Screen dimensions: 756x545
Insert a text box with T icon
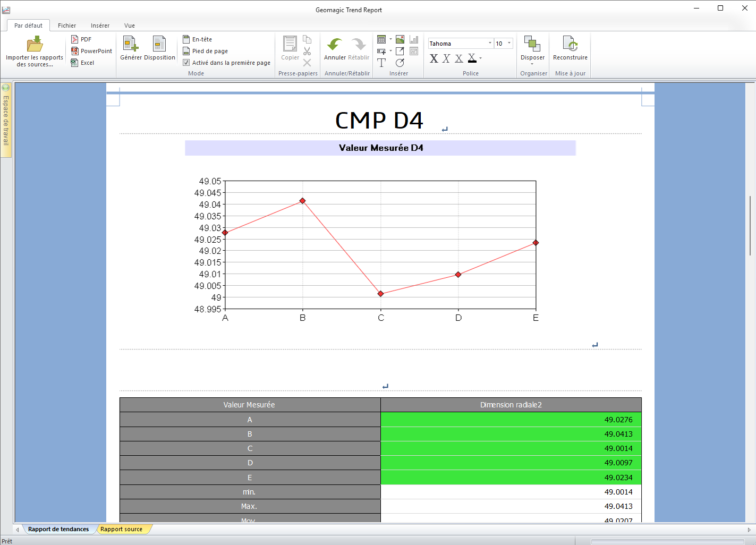point(381,63)
